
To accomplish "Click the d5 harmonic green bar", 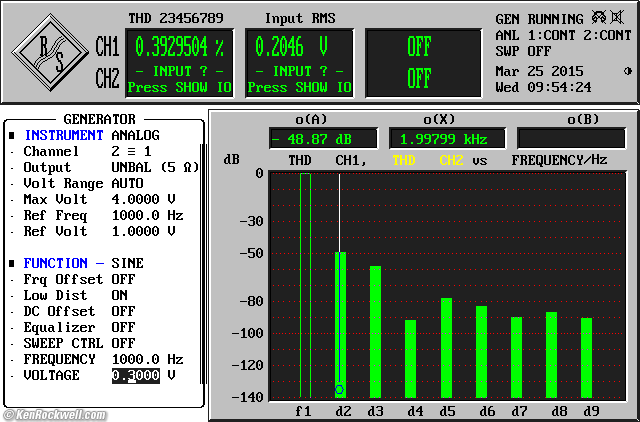I will click(x=446, y=348).
